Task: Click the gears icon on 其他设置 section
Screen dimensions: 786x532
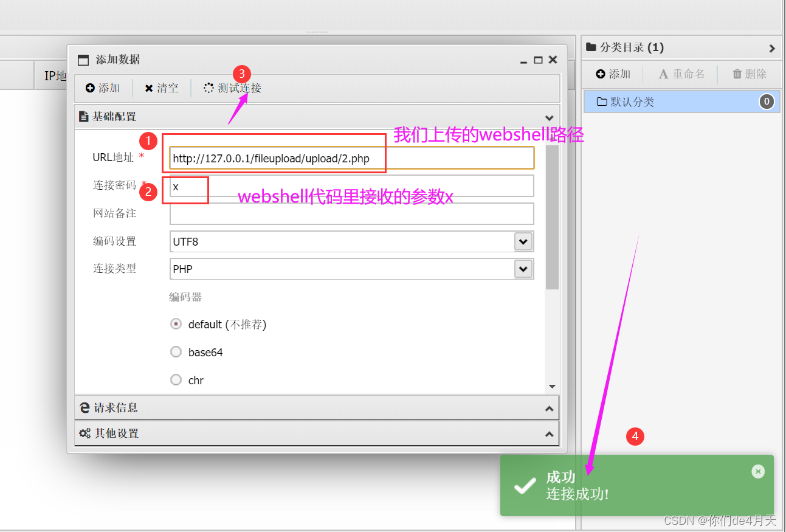Action: point(84,433)
